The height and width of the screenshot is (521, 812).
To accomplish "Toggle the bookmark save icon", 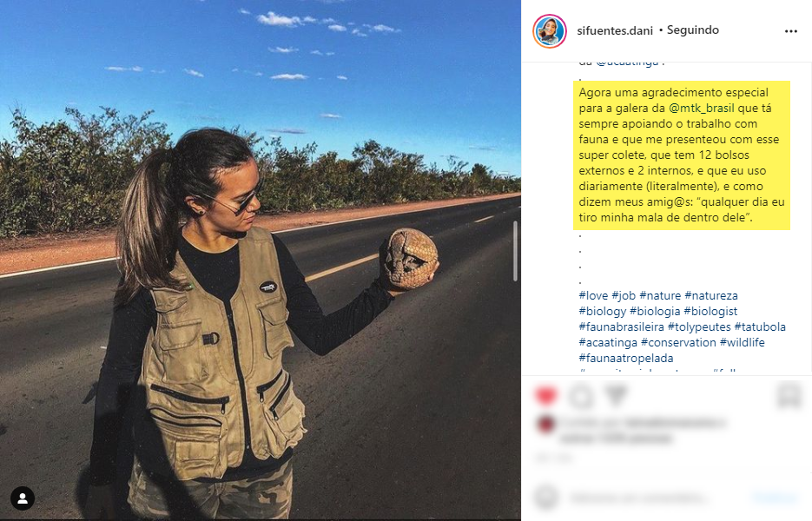I will (x=789, y=395).
